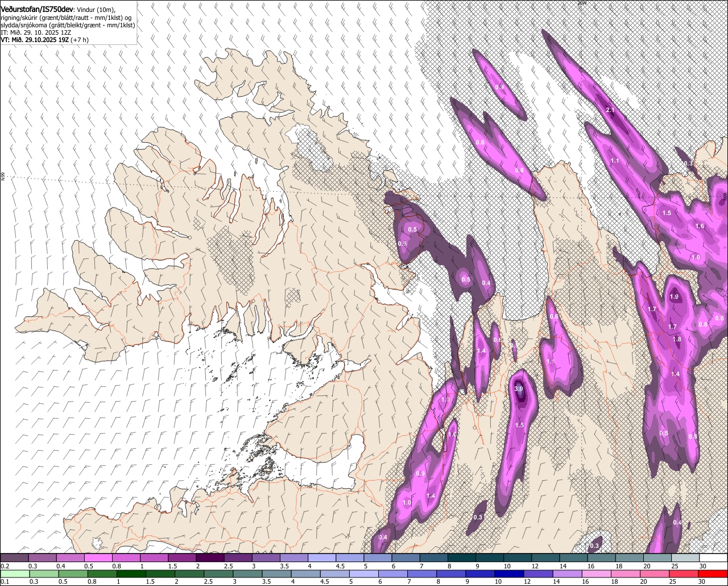The width and height of the screenshot is (728, 586).
Task: Pick the darkest green rain swatch starting at 1
Action: pos(131,573)
